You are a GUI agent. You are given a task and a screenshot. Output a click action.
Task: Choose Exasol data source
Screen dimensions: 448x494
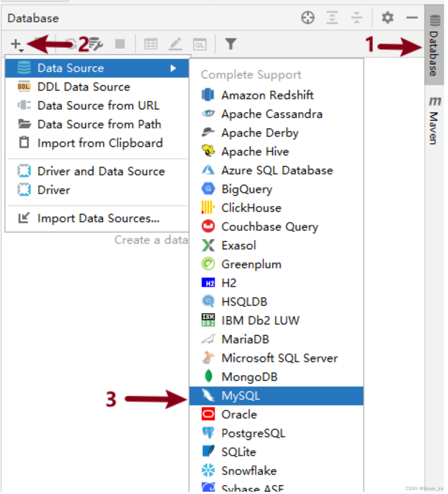276,245
